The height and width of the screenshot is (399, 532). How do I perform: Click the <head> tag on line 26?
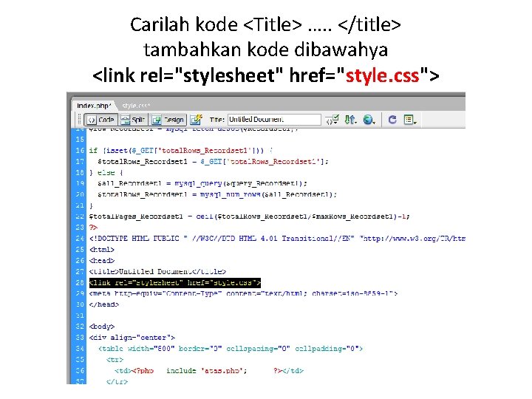(x=102, y=261)
